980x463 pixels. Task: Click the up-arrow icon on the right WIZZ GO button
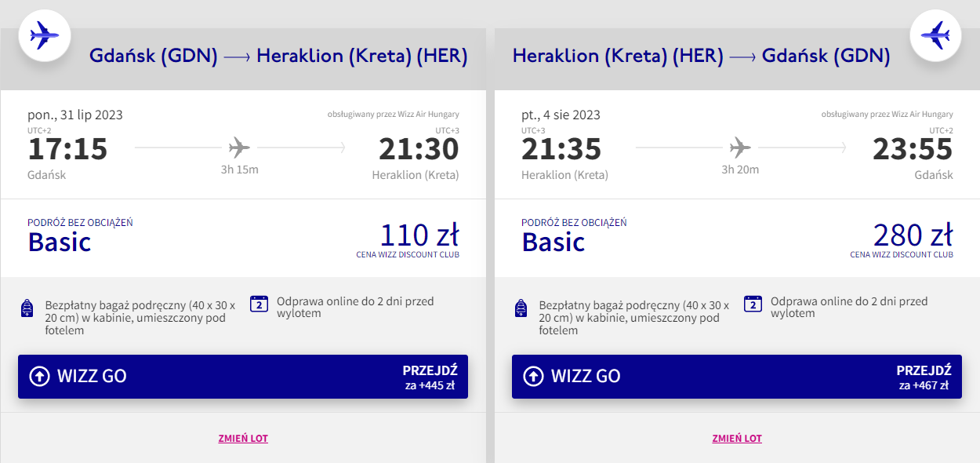[x=533, y=377]
